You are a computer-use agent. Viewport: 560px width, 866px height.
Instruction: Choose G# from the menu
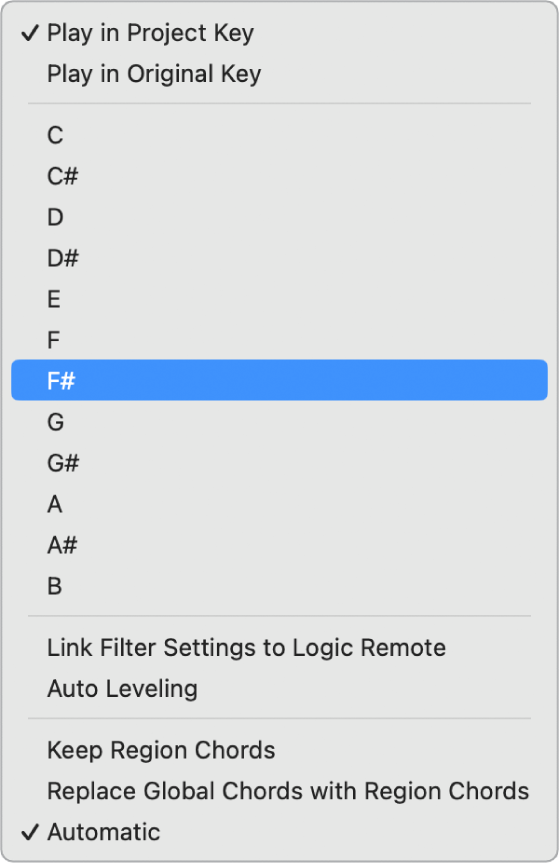[x=279, y=463]
